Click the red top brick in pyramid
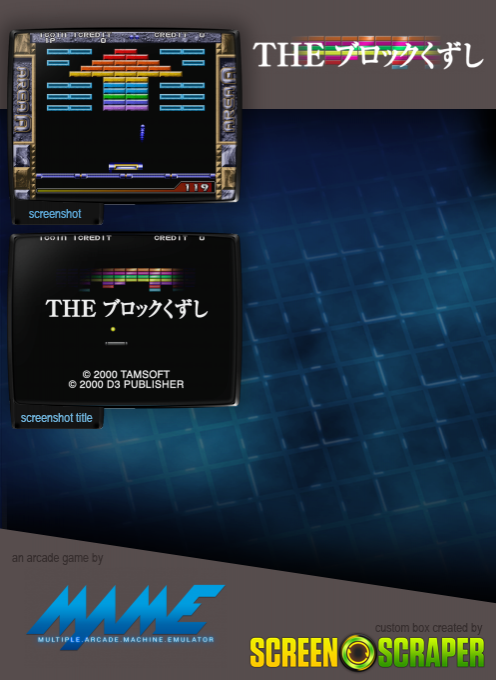The image size is (496, 680). click(x=126, y=52)
